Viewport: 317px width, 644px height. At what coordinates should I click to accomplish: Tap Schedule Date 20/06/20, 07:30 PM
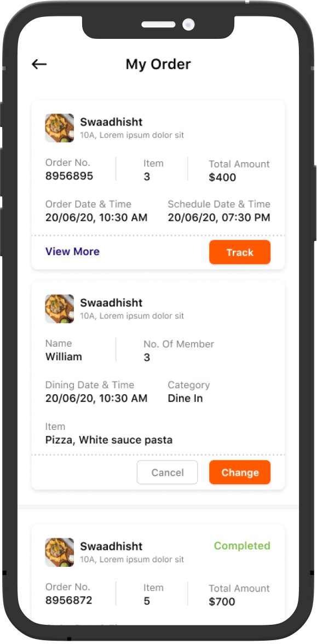(219, 217)
